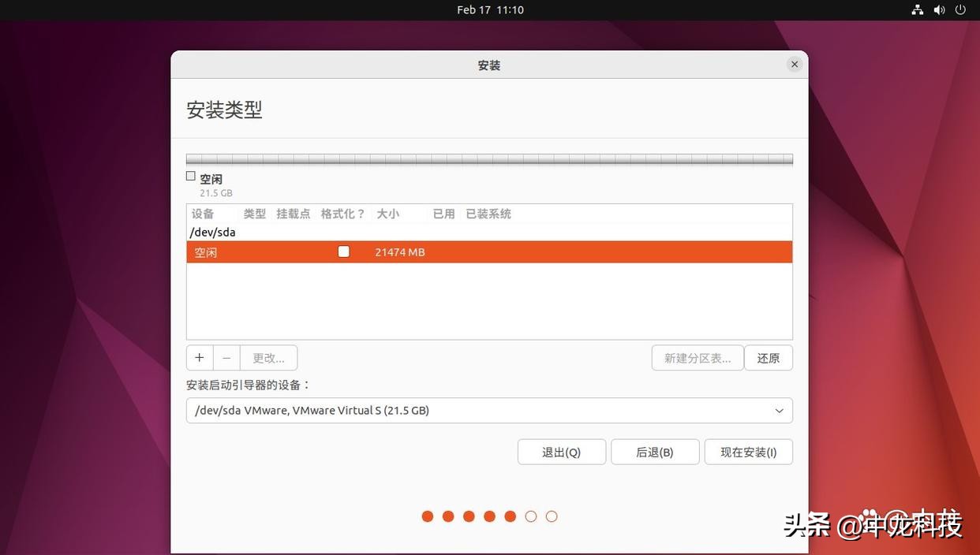Open the boot loader device dropdown showing /dev/sda
Image resolution: width=980 pixels, height=555 pixels.
click(x=488, y=410)
